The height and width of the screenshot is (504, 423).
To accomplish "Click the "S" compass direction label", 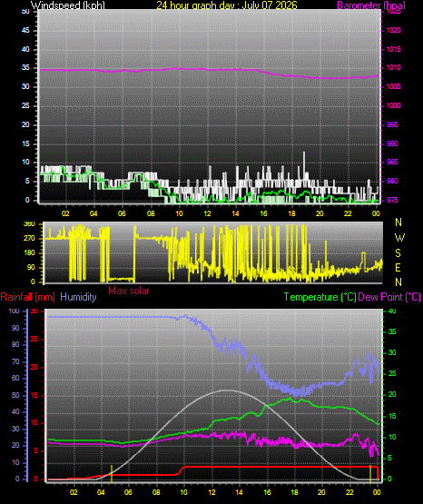I will 398,253.
